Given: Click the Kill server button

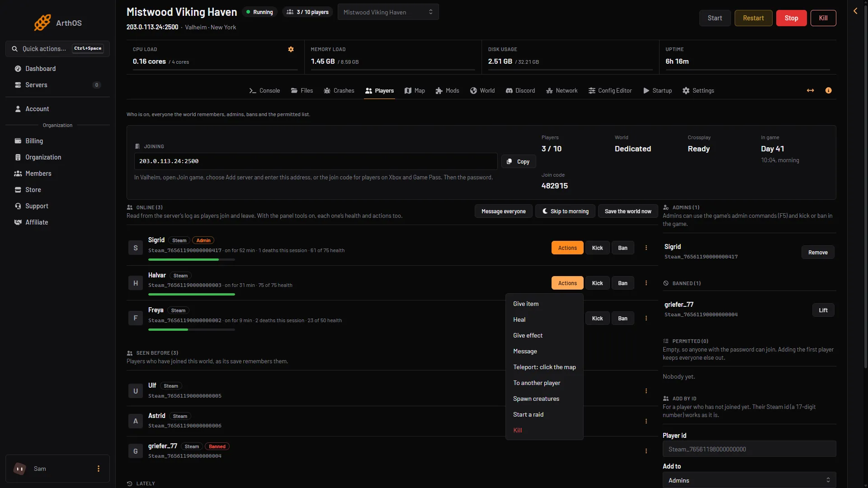Looking at the screenshot, I should 823,18.
